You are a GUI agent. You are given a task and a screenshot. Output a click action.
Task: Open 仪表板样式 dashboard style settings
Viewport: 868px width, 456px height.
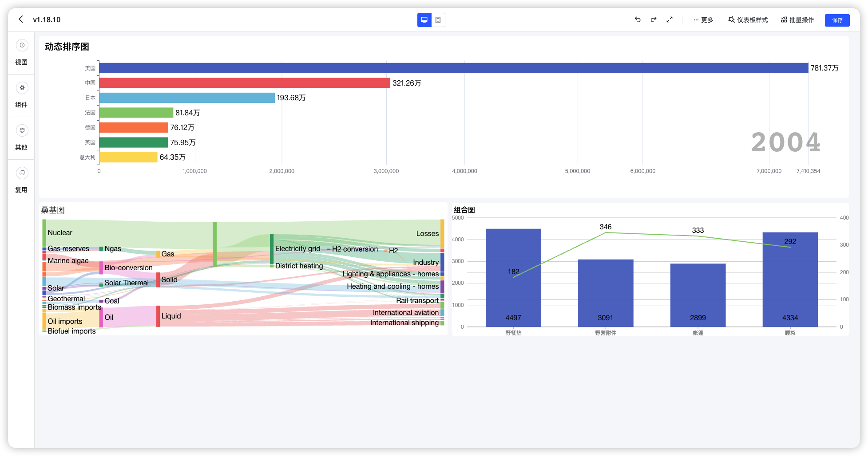click(748, 20)
